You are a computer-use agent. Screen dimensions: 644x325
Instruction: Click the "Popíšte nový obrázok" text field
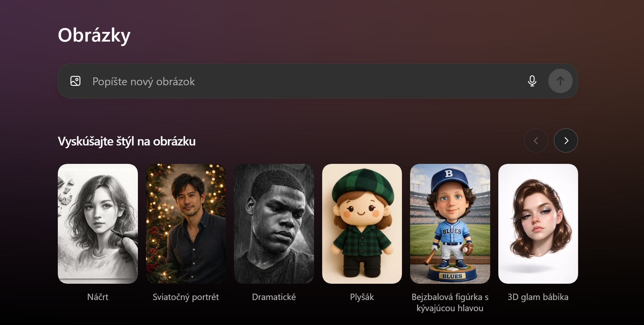pyautogui.click(x=301, y=81)
